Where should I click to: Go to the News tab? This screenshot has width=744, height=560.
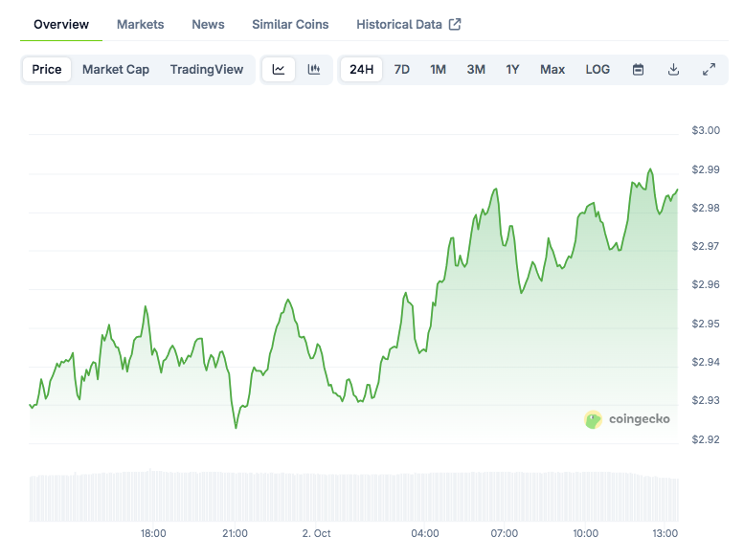pyautogui.click(x=208, y=24)
